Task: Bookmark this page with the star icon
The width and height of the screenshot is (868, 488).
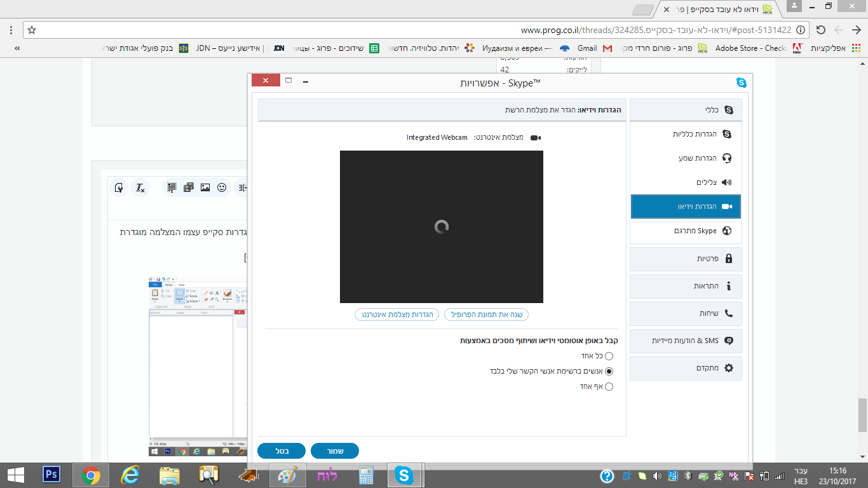Action: click(32, 30)
